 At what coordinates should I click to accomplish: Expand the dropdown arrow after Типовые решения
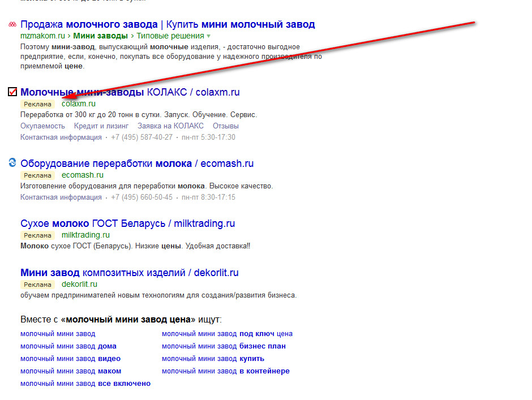point(208,36)
